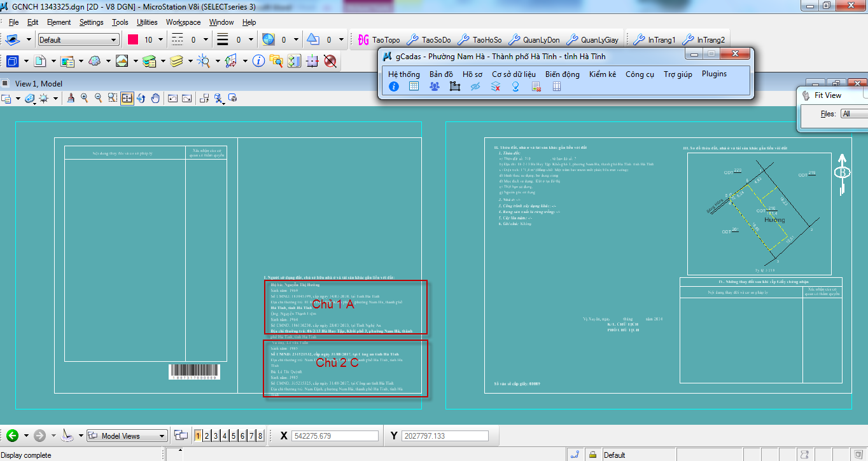
Task: Expand the Files dropdown in Fit View
Action: (853, 114)
